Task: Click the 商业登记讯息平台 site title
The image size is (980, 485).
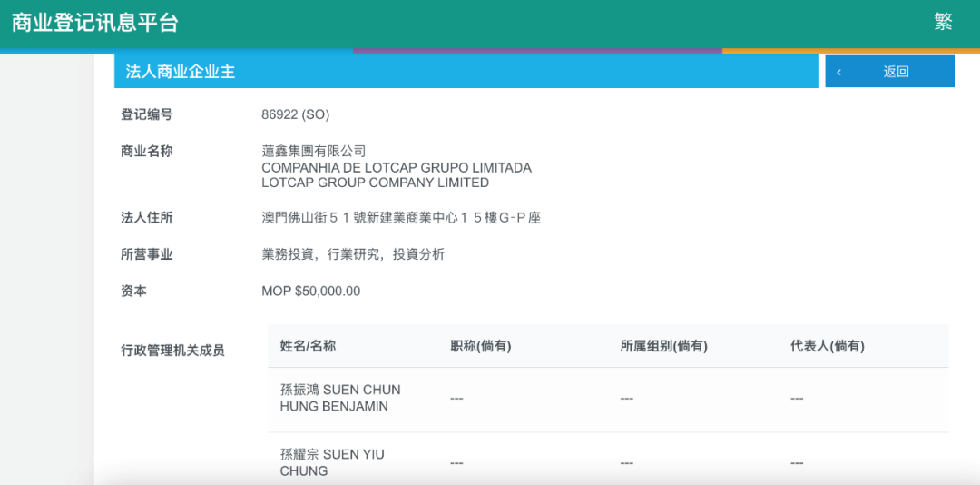Action: click(95, 23)
